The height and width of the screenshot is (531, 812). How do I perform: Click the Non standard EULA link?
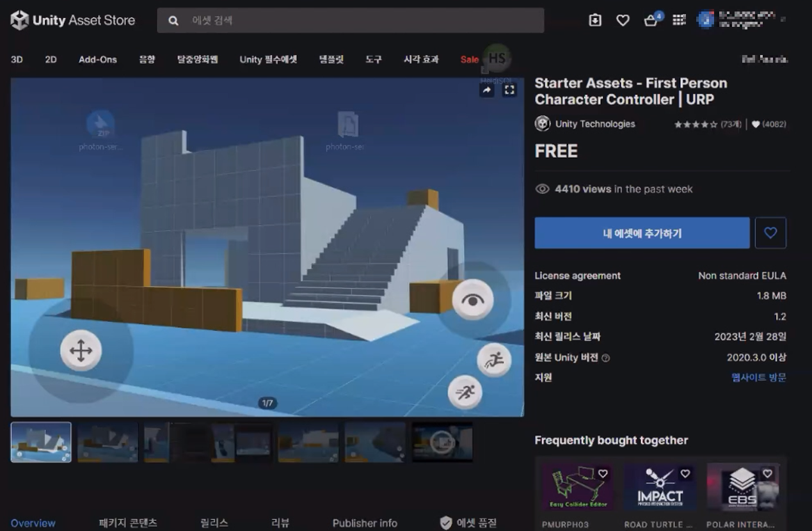742,276
